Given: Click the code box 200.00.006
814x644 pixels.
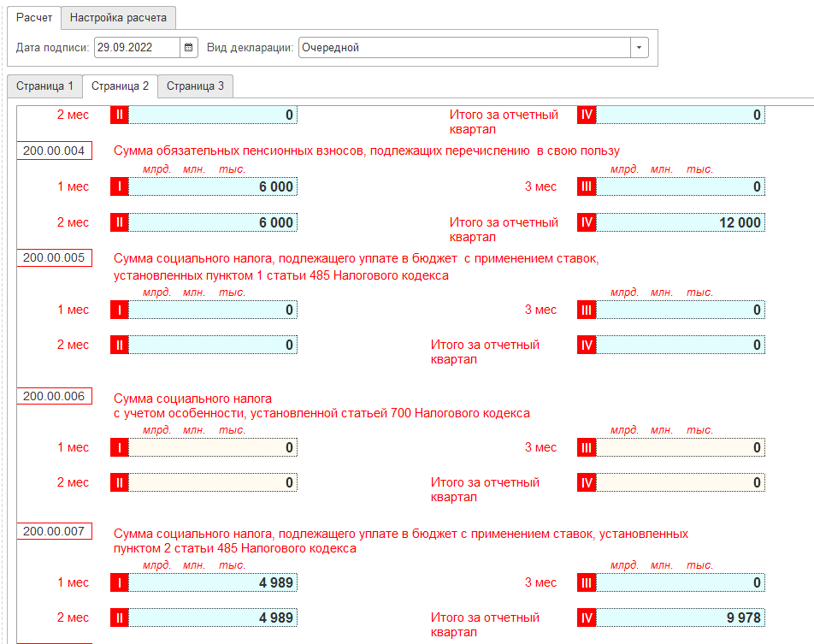Looking at the screenshot, I should tap(54, 396).
